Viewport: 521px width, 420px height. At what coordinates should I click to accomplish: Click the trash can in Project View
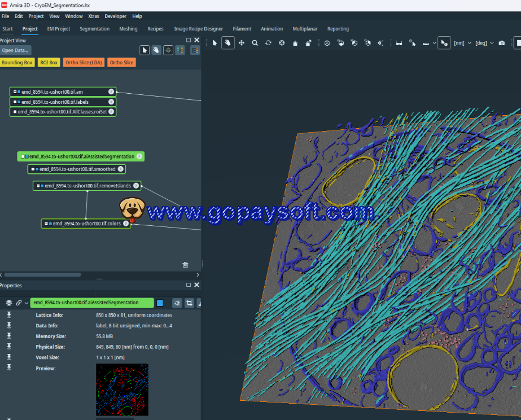[x=185, y=264]
